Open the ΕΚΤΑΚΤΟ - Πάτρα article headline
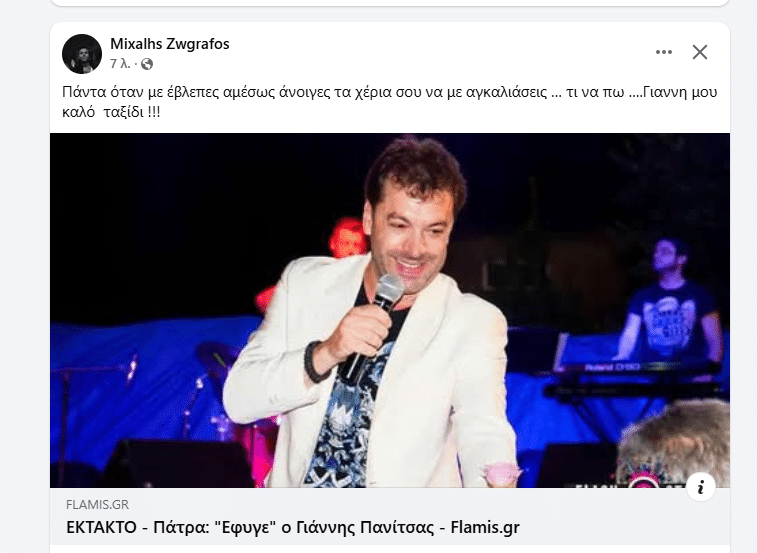 coord(293,527)
